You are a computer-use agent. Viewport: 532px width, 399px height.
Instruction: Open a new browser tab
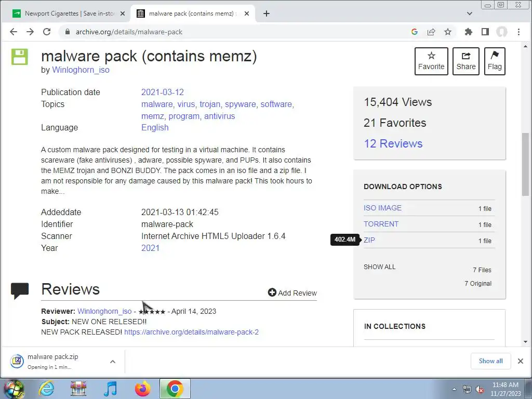click(x=267, y=14)
